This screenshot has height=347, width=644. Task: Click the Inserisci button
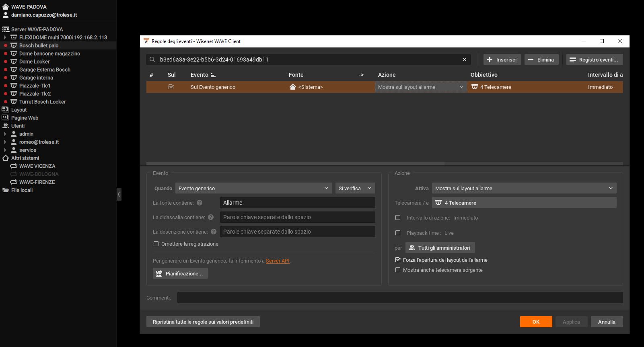[x=502, y=60]
